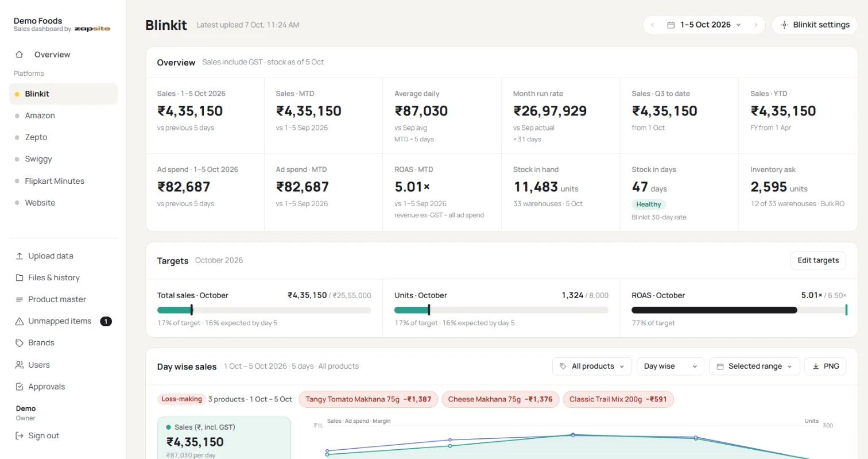Go to next date range arrow
The height and width of the screenshot is (459, 868).
756,25
